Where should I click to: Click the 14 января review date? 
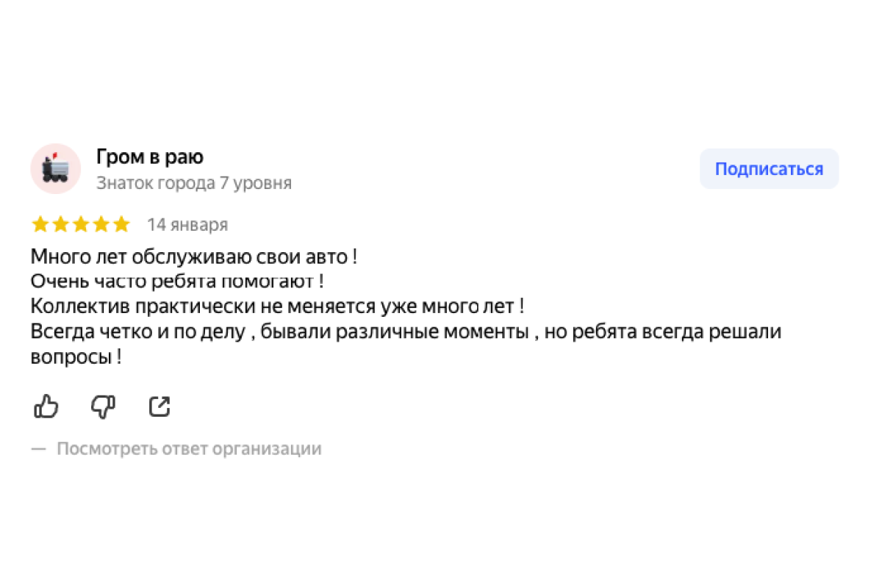[x=187, y=225]
